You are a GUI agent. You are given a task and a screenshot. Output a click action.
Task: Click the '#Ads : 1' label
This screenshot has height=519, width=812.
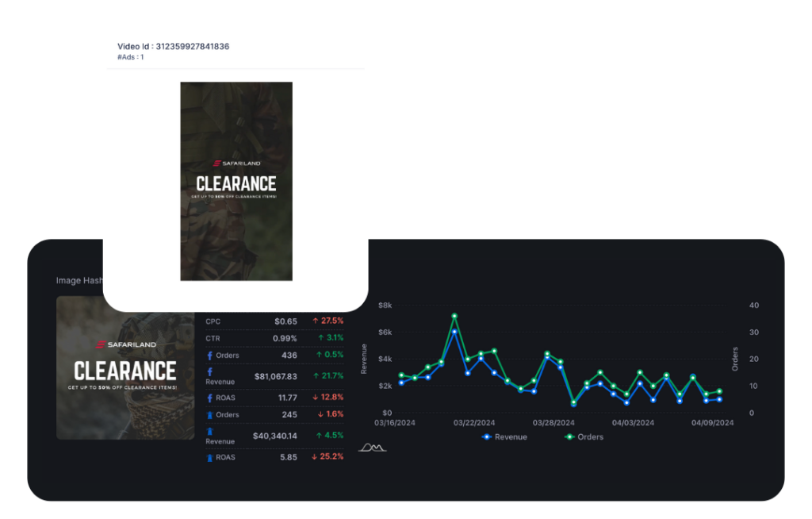tap(131, 57)
